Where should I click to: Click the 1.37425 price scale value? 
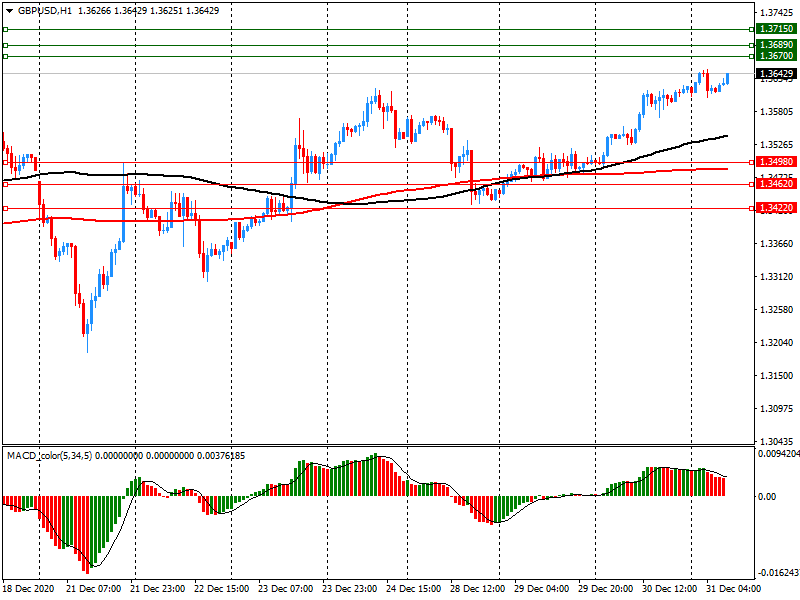[776, 13]
